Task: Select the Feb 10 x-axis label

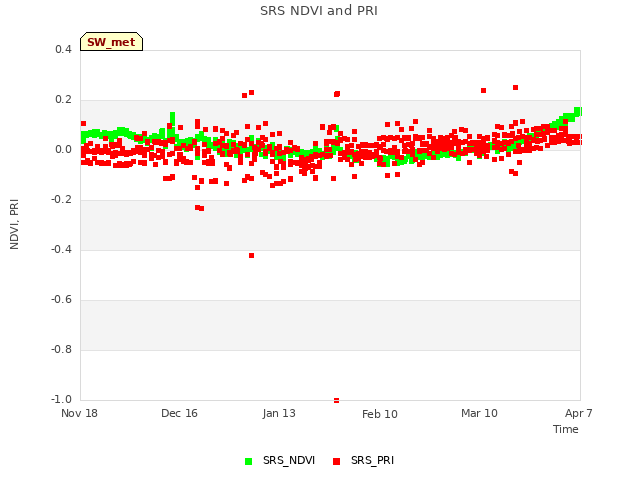Action: point(380,414)
